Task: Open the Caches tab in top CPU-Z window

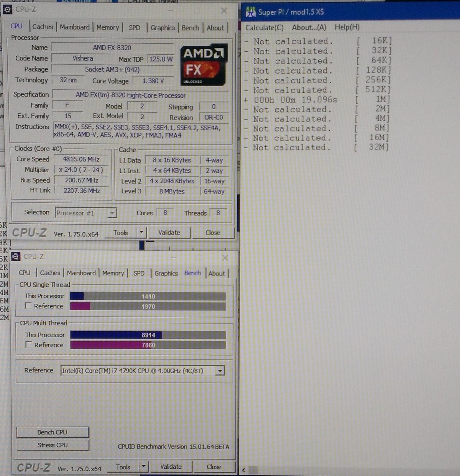Action: point(43,27)
